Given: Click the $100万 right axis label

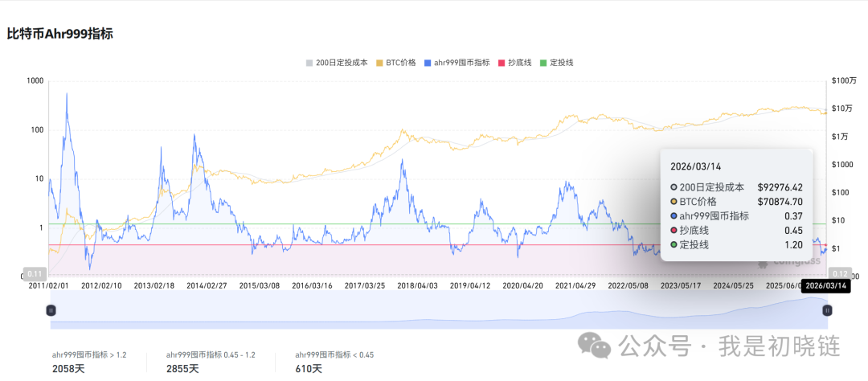Looking at the screenshot, I should coord(844,81).
